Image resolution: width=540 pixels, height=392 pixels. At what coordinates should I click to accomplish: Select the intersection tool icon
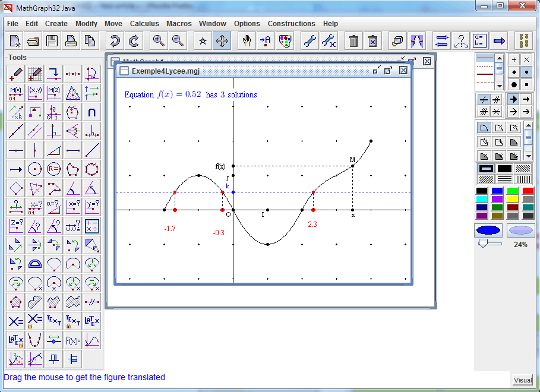[92, 112]
